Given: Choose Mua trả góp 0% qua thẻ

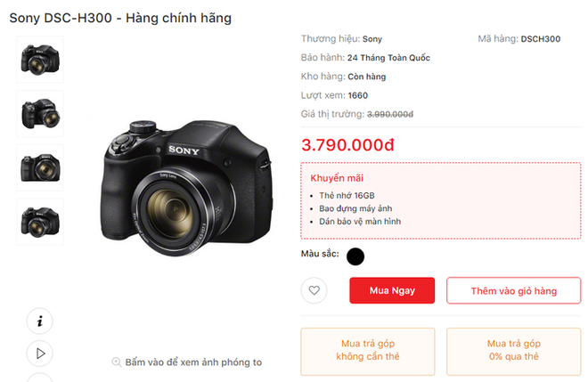Looking at the screenshot, I should click(x=514, y=352).
